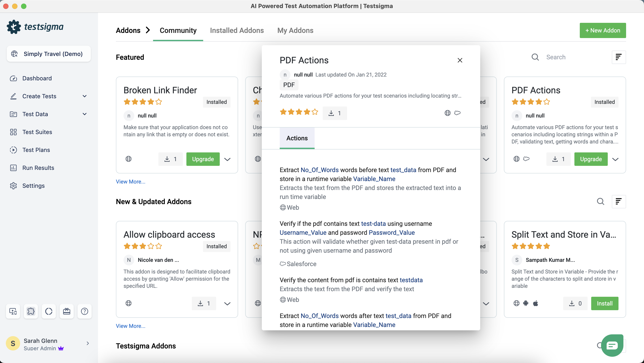Click View More under New & Updated Addons
Screen dimensions: 644x363
point(130,326)
